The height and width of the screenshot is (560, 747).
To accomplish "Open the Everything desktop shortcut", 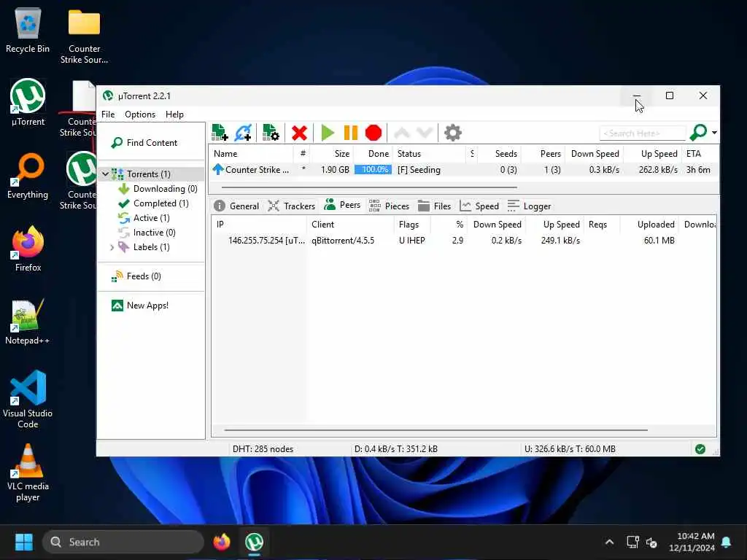I will coord(28,176).
